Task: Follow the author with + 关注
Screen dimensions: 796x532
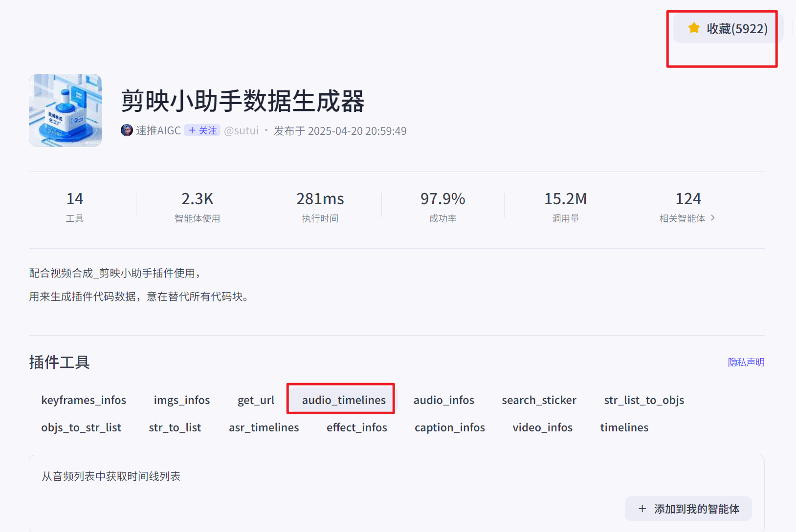Action: coord(202,130)
